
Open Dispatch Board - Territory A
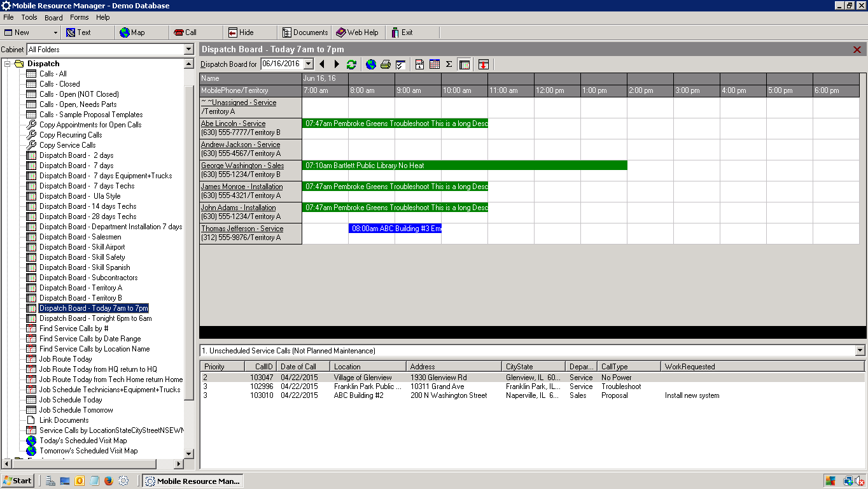[81, 288]
